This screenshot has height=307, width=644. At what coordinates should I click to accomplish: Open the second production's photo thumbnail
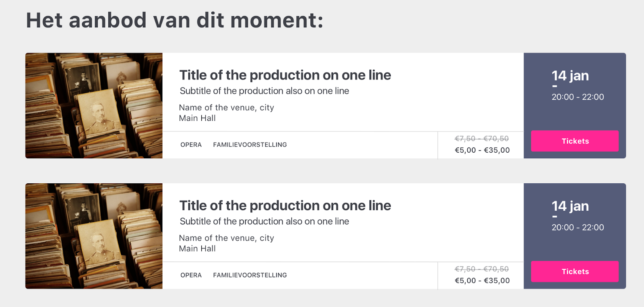[94, 236]
